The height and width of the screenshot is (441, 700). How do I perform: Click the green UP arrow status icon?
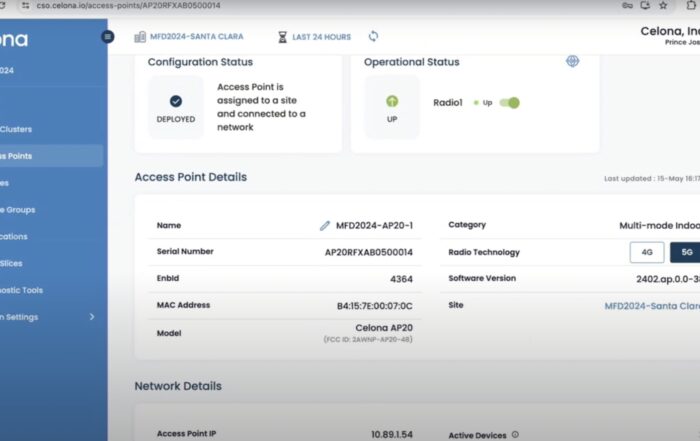click(x=392, y=101)
